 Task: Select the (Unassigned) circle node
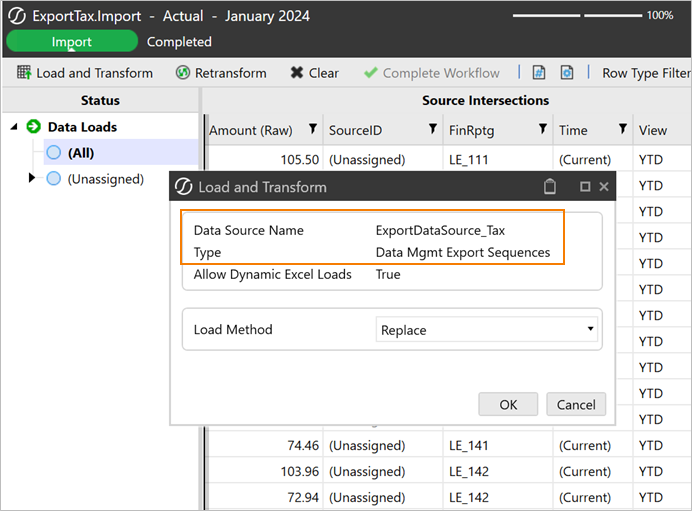point(54,179)
